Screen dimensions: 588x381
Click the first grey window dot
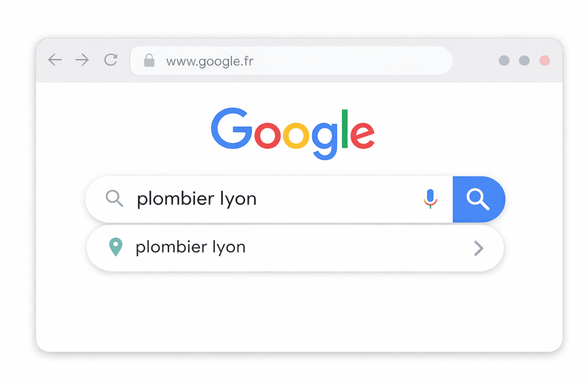click(x=504, y=61)
